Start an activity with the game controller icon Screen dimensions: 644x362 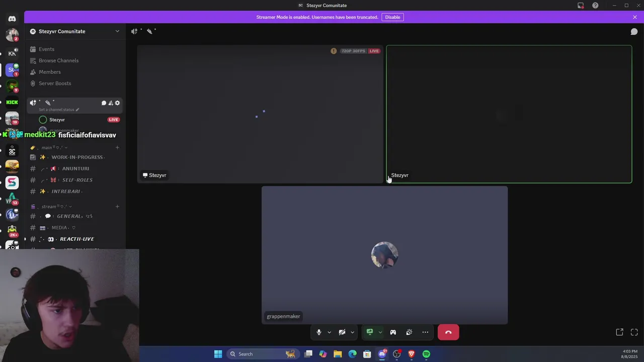[393, 332]
